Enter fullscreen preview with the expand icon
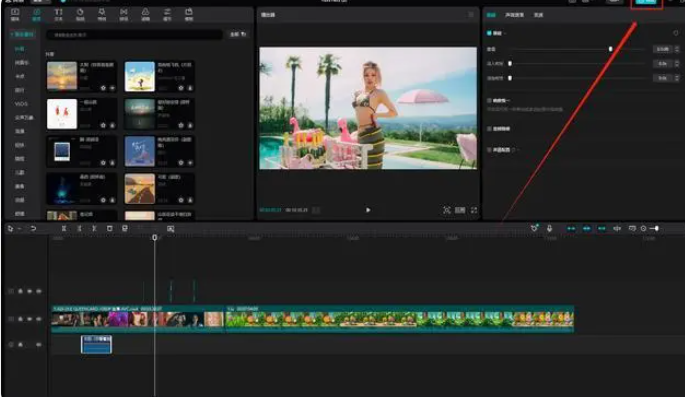 [474, 210]
